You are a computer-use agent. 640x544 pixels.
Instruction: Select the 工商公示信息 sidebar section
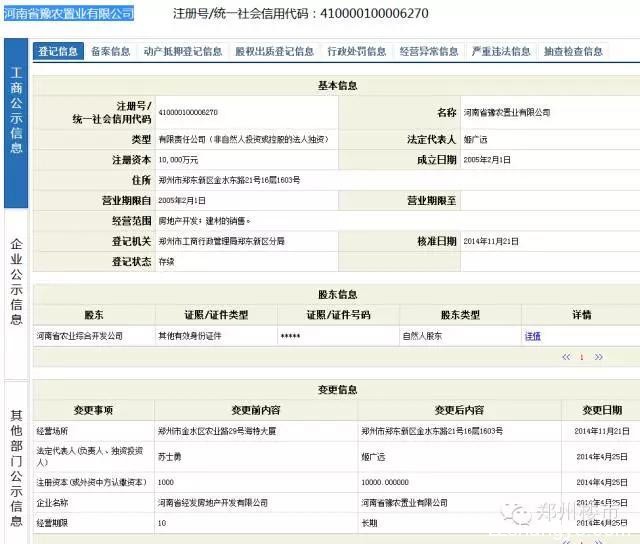click(x=16, y=123)
